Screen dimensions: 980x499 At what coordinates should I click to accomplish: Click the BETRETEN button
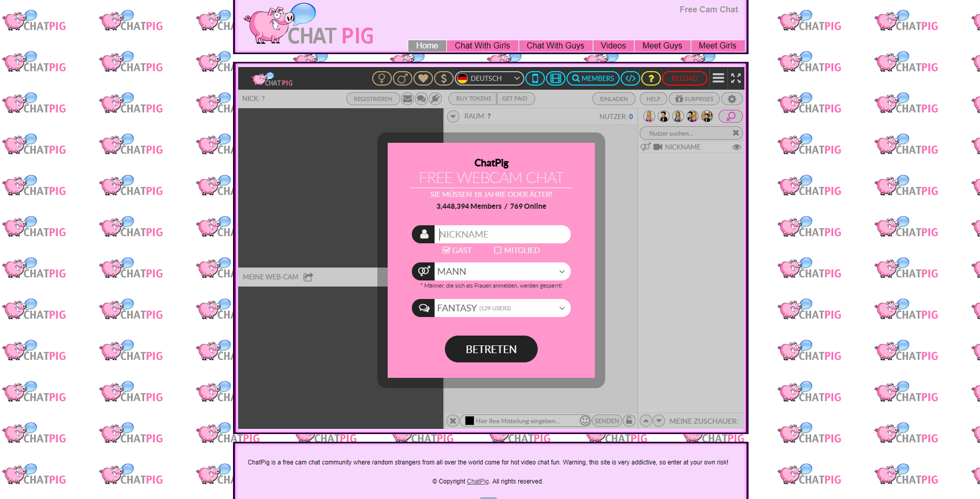491,349
